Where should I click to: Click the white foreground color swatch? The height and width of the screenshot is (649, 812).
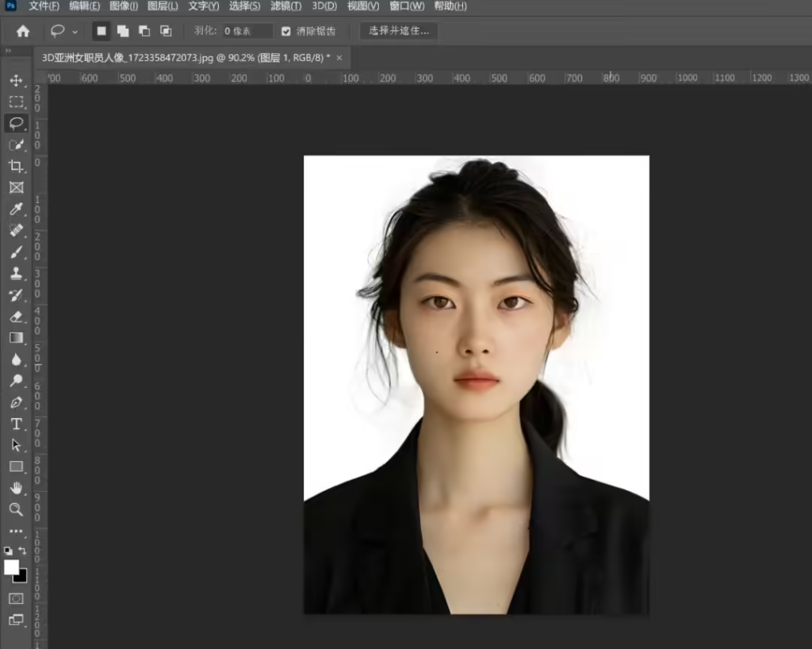[x=11, y=566]
